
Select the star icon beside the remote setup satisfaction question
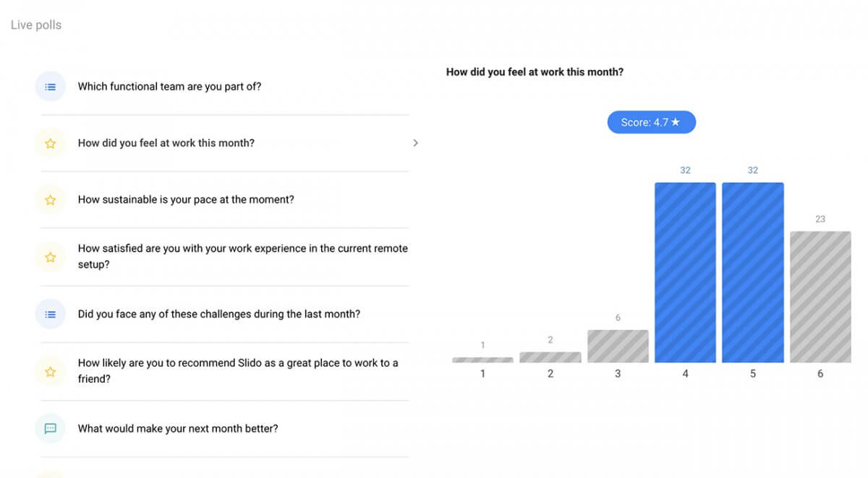50,257
